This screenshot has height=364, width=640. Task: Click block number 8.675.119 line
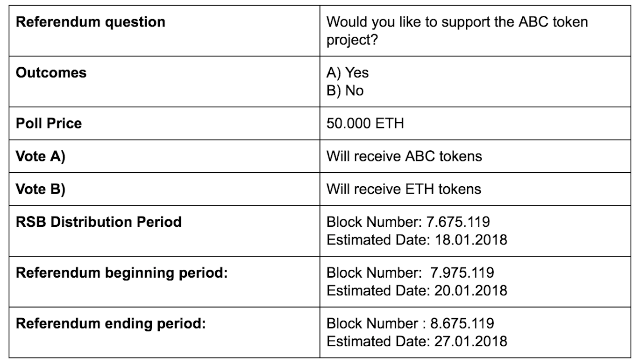tap(410, 323)
